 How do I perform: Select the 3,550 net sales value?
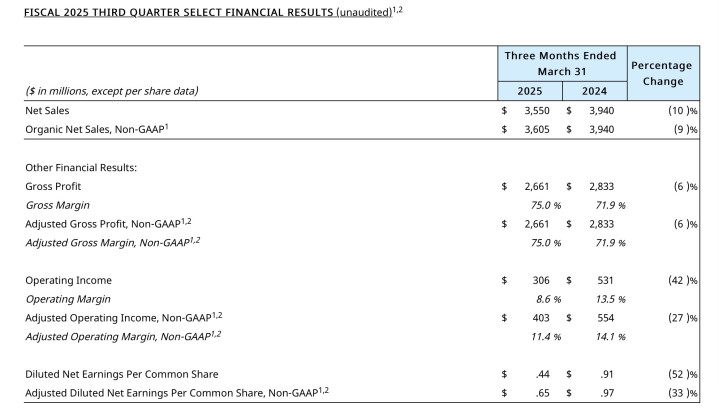click(536, 111)
